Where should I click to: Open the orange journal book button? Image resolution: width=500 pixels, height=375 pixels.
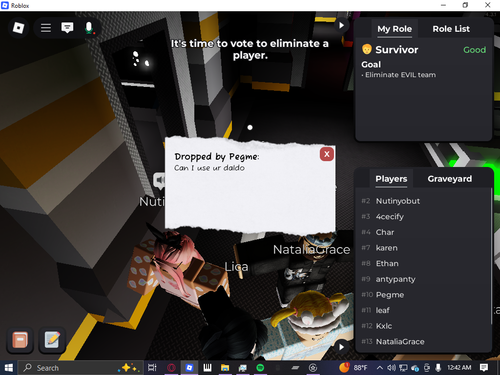20,340
